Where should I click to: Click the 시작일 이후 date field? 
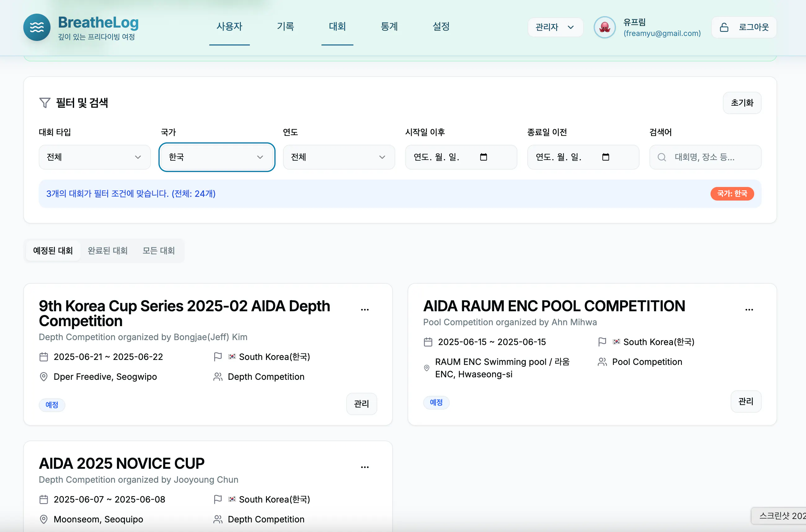point(461,157)
